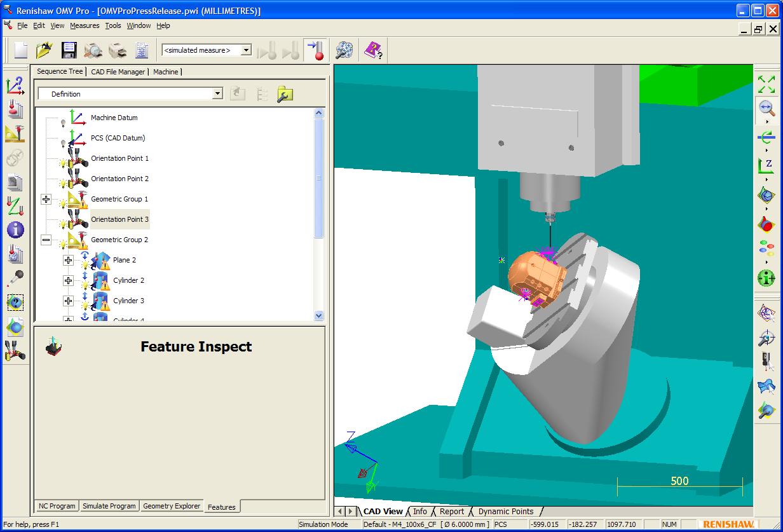The height and width of the screenshot is (532, 783).
Task: Open an existing file with folder icon
Action: [44, 50]
